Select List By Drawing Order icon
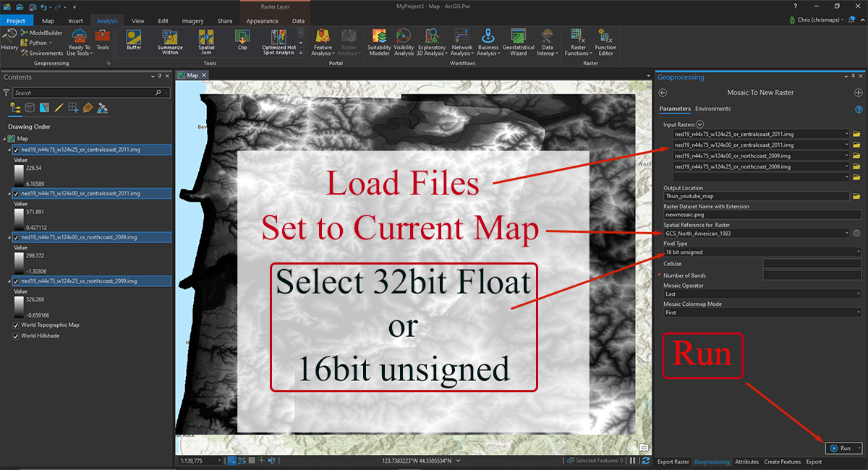The height and width of the screenshot is (470, 868). 15,108
